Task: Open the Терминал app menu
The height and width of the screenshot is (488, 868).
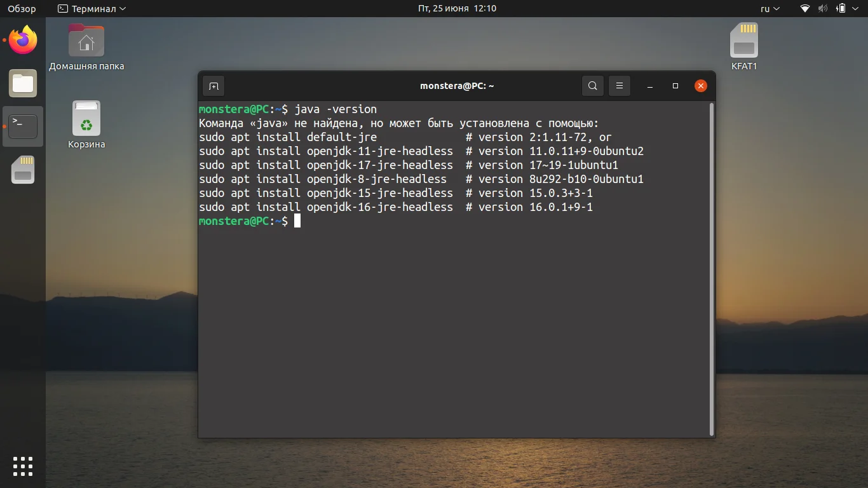Action: 92,9
